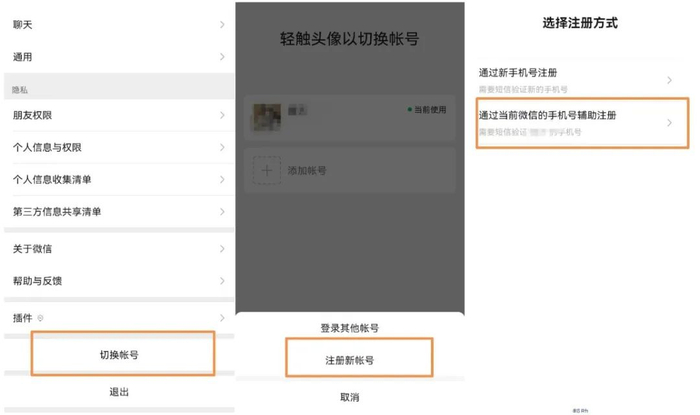Tap chevron on 通过当前微信的手机号辅助注册 row

[669, 123]
